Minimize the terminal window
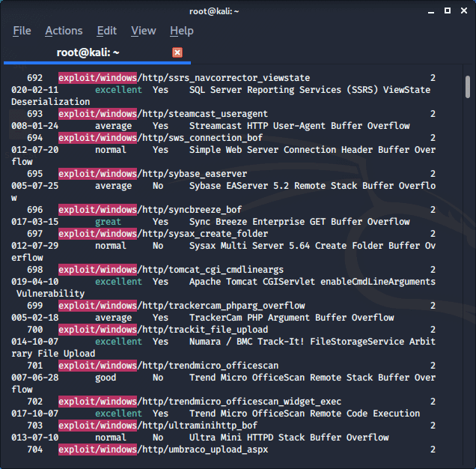Image resolution: width=476 pixels, height=469 pixels. (431, 11)
